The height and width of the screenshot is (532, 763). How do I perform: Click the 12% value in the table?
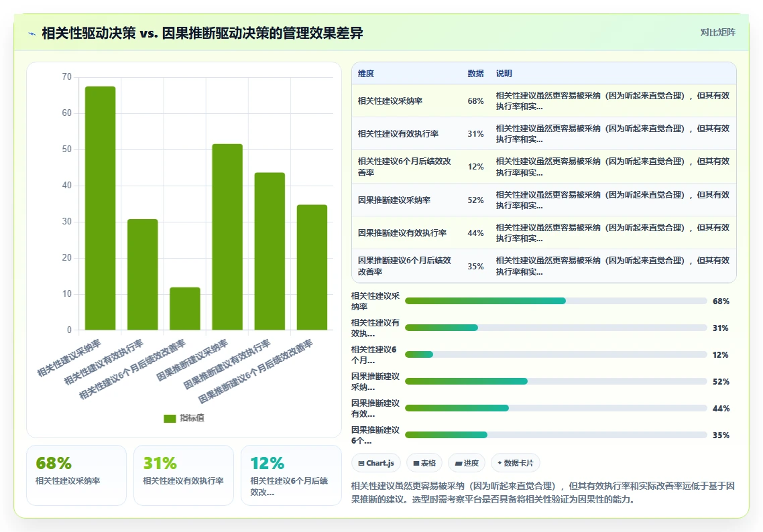point(475,167)
